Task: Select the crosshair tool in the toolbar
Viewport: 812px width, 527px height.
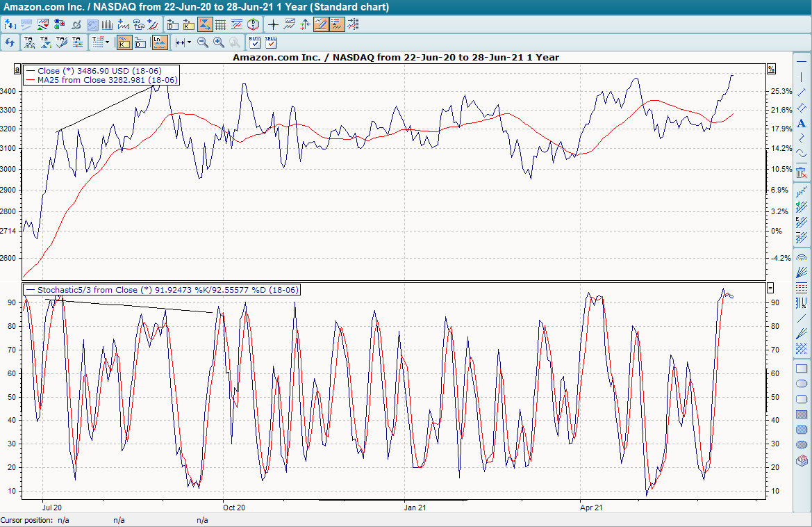Action: pos(272,24)
